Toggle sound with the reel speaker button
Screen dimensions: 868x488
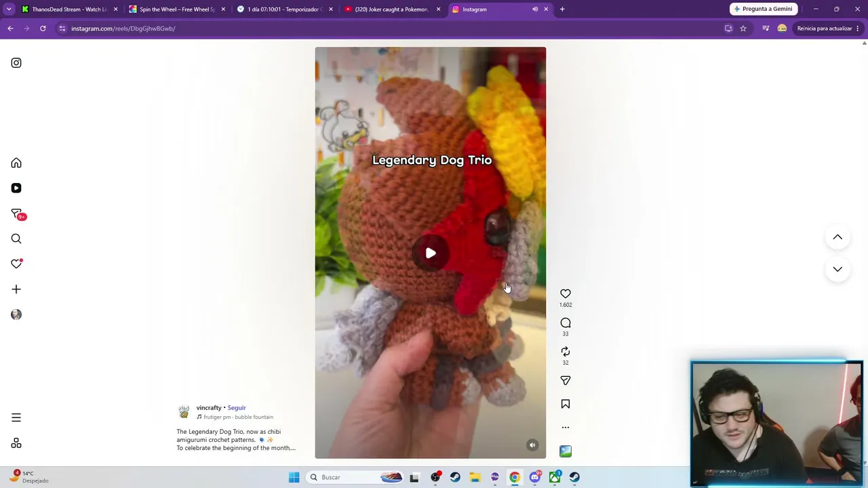click(532, 445)
